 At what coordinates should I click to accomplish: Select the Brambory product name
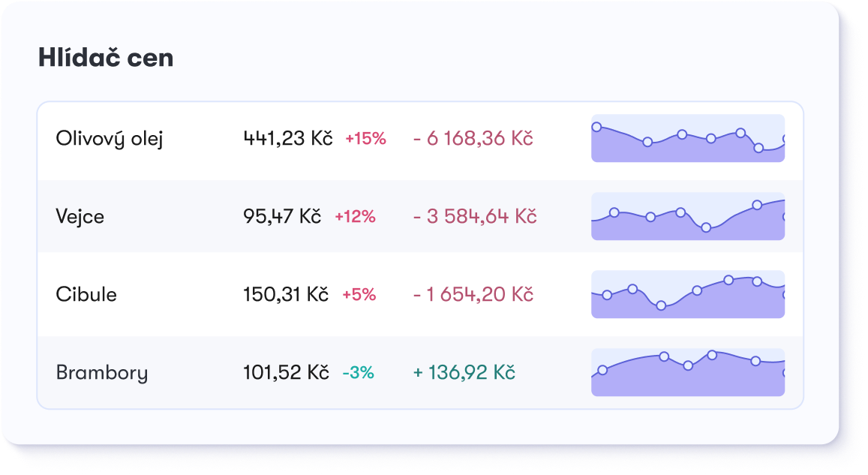point(102,373)
